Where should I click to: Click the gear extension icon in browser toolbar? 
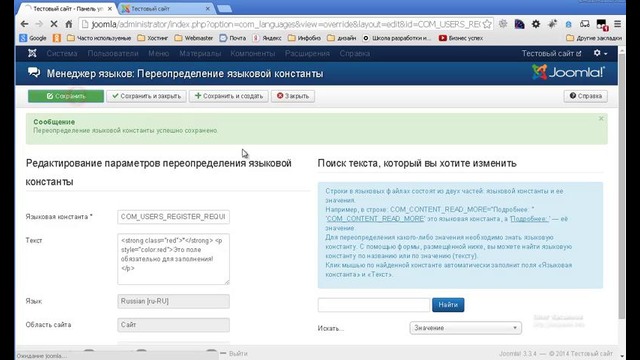536,24
